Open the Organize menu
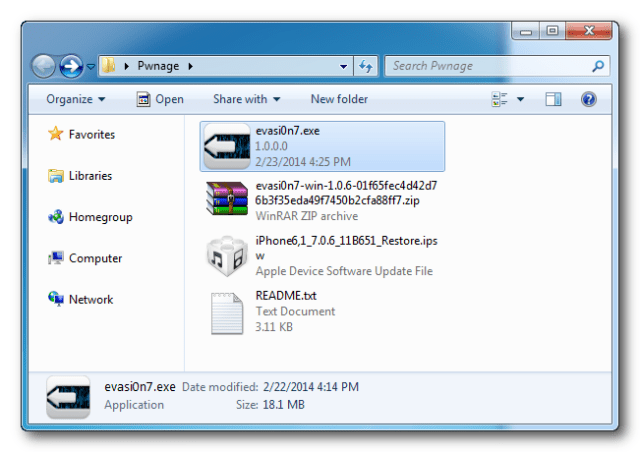Screen dimensions: 640x452 click(76, 99)
